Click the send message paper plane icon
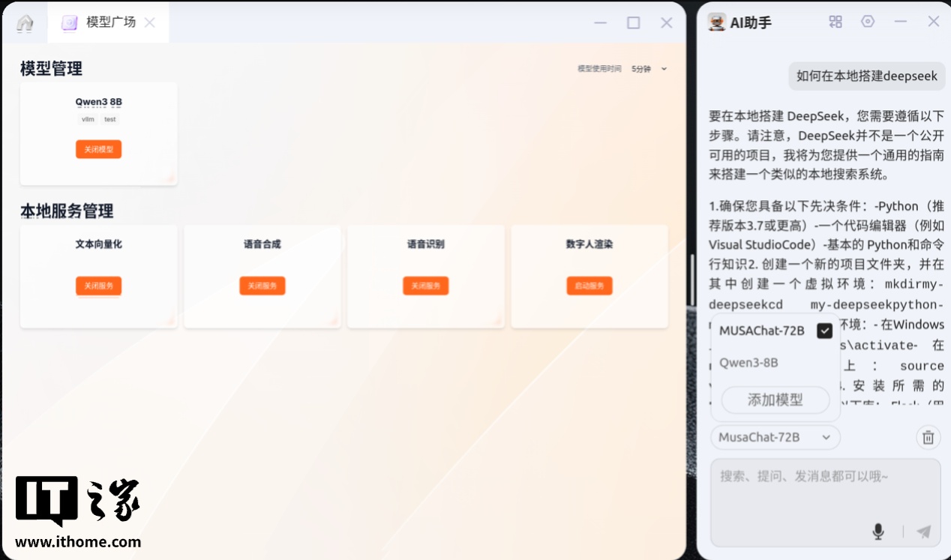 point(924,532)
